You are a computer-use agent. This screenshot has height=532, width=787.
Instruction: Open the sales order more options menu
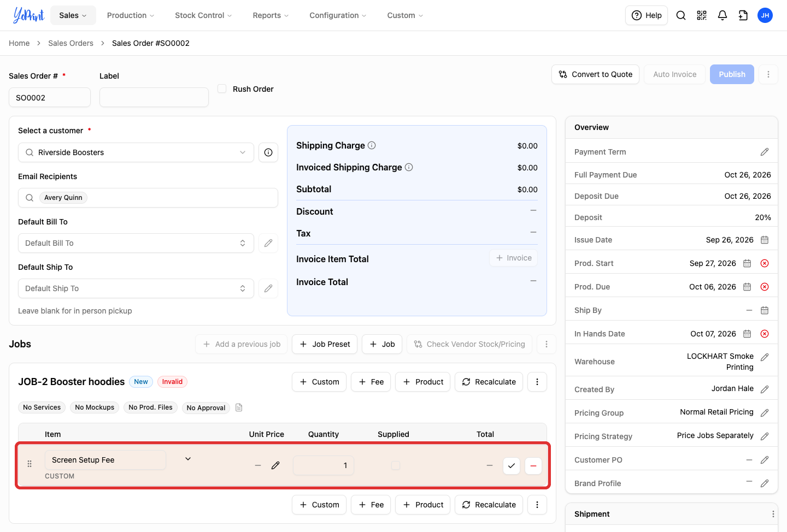(768, 74)
